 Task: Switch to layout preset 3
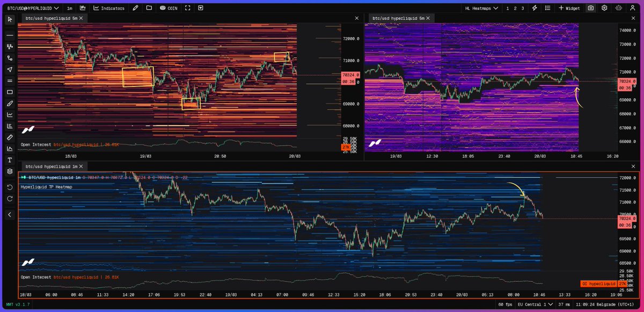click(x=522, y=8)
